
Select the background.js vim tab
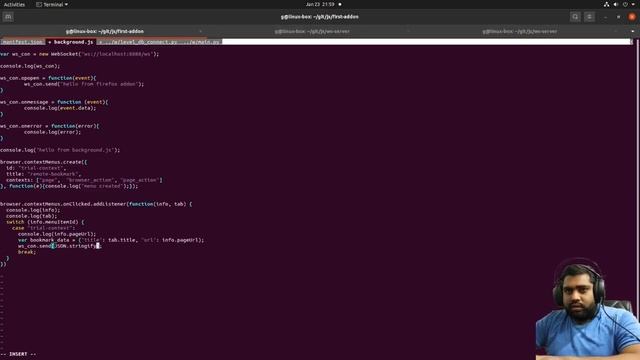71,42
